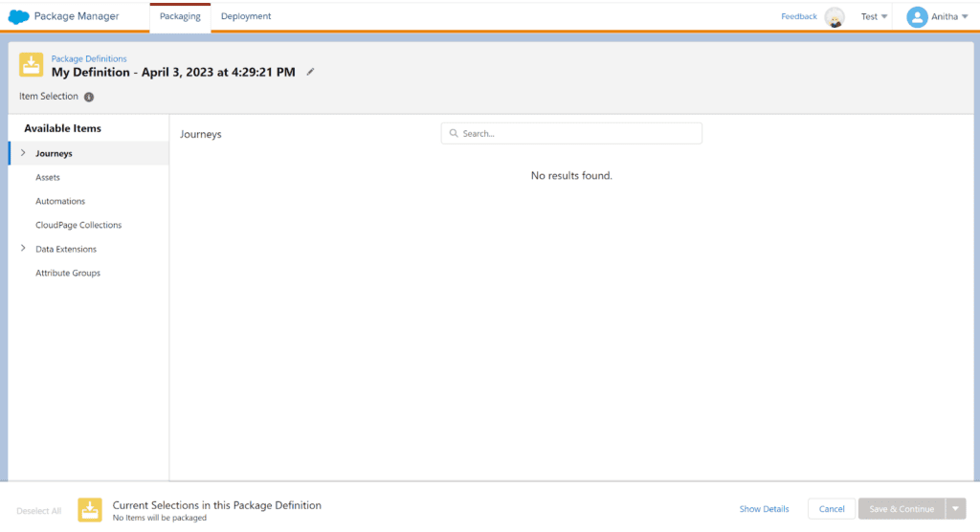Switch to the Deployment tab
Image resolution: width=980 pixels, height=532 pixels.
point(246,16)
